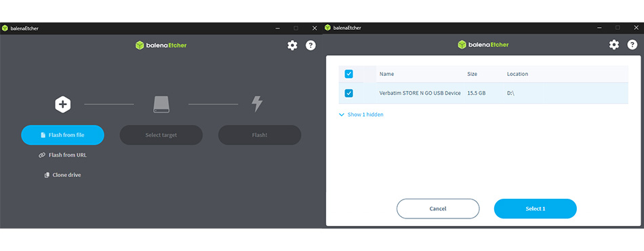
Task: Click the D:\ location cell
Action: pyautogui.click(x=510, y=93)
